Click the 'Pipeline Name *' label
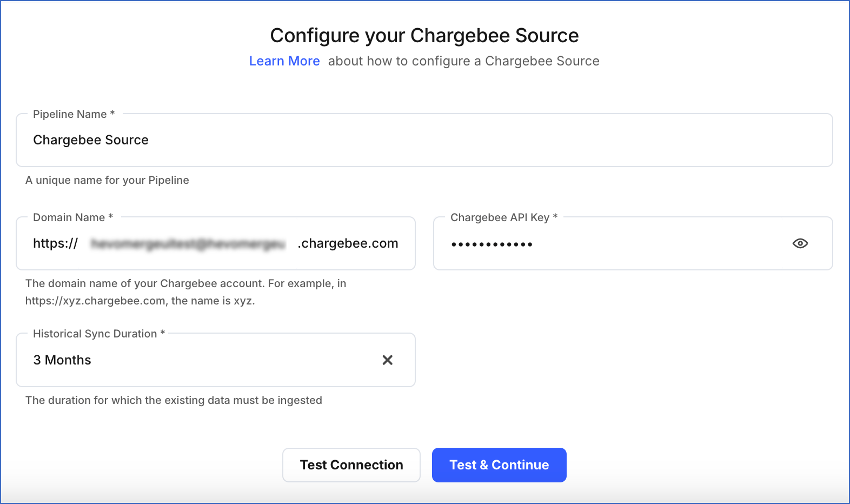The width and height of the screenshot is (850, 504). point(74,114)
